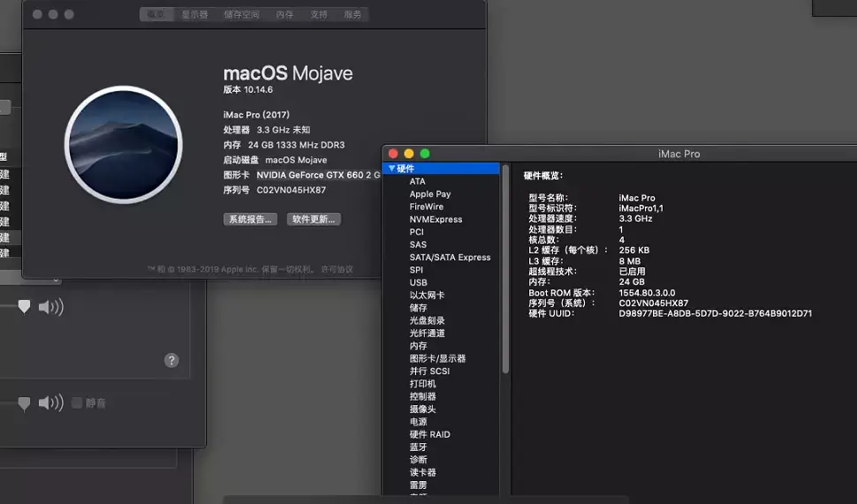The height and width of the screenshot is (504, 857).
Task: Select SAS in hardware list
Action: (x=418, y=244)
